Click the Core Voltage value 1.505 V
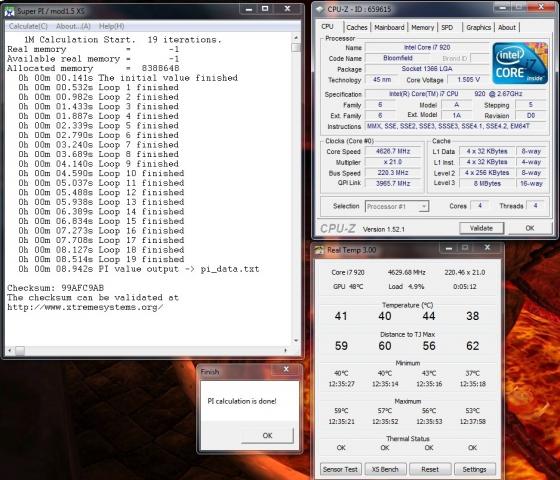Viewport: 560px width, 480px height. pyautogui.click(x=469, y=80)
